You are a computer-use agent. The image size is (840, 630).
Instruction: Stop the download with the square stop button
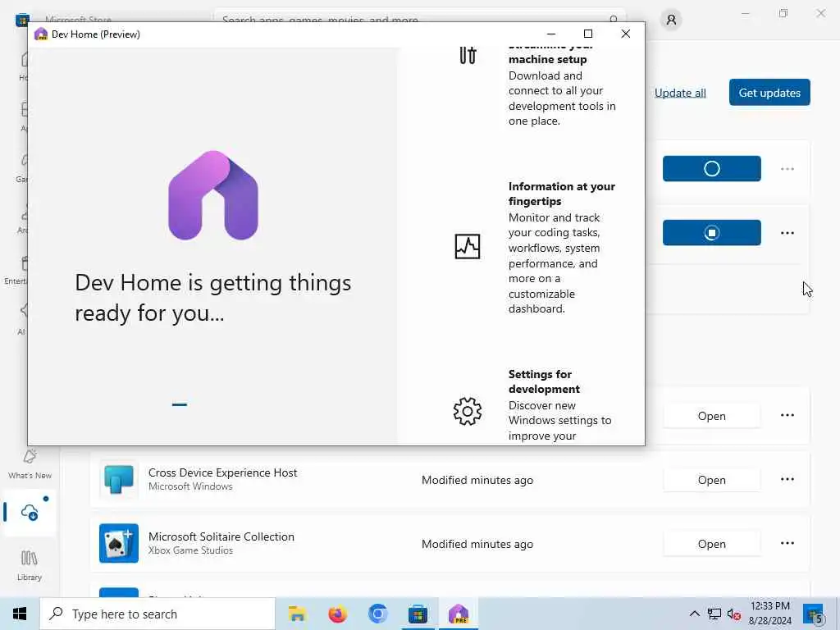coord(711,232)
